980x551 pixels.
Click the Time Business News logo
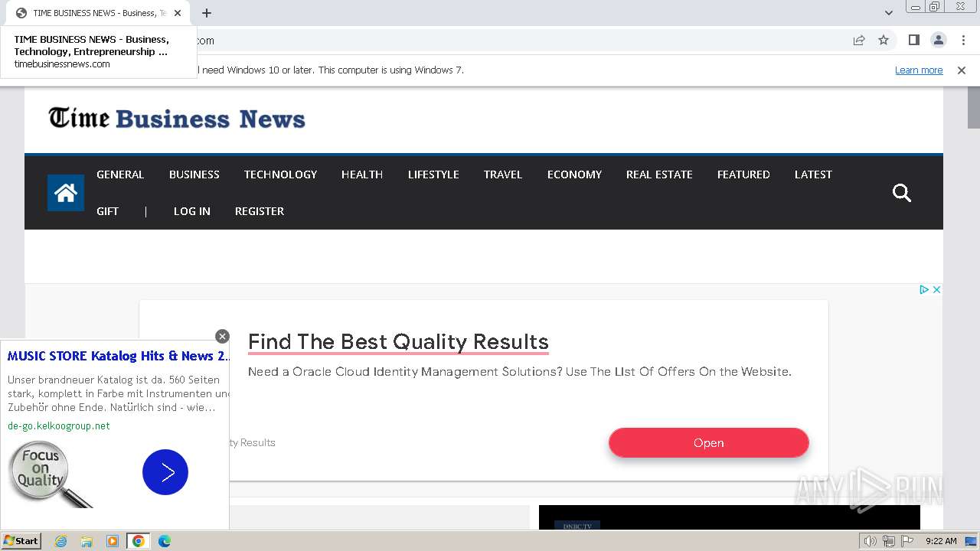[177, 119]
